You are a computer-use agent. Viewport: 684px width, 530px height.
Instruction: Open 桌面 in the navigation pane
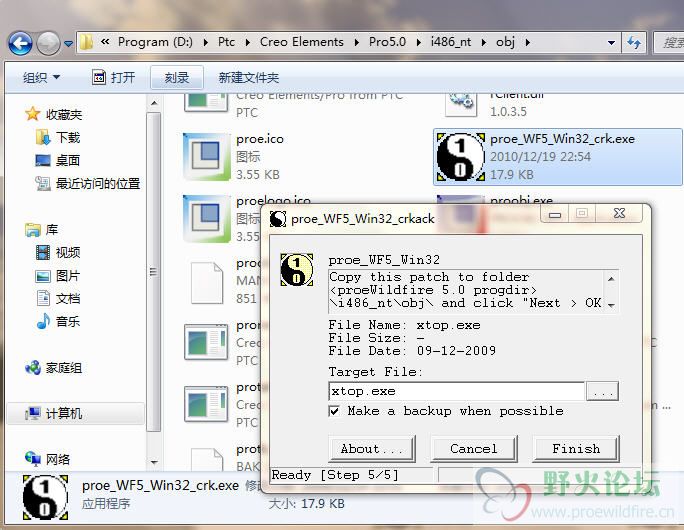[68, 161]
